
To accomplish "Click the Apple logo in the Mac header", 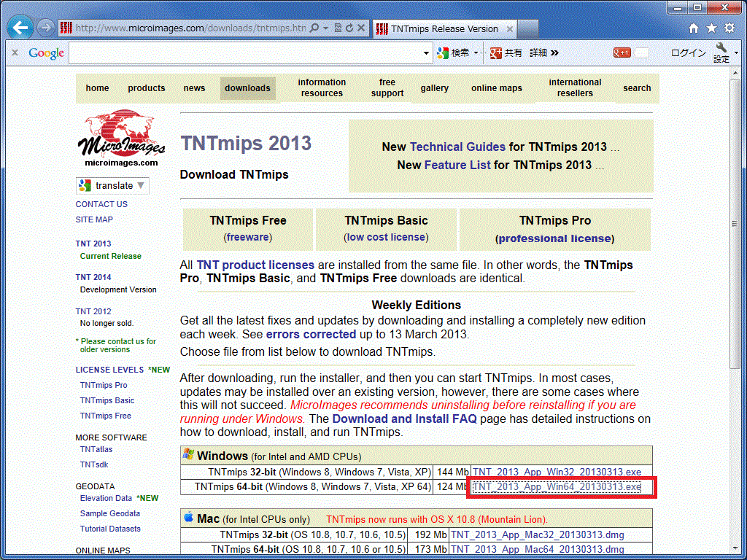I will click(189, 517).
